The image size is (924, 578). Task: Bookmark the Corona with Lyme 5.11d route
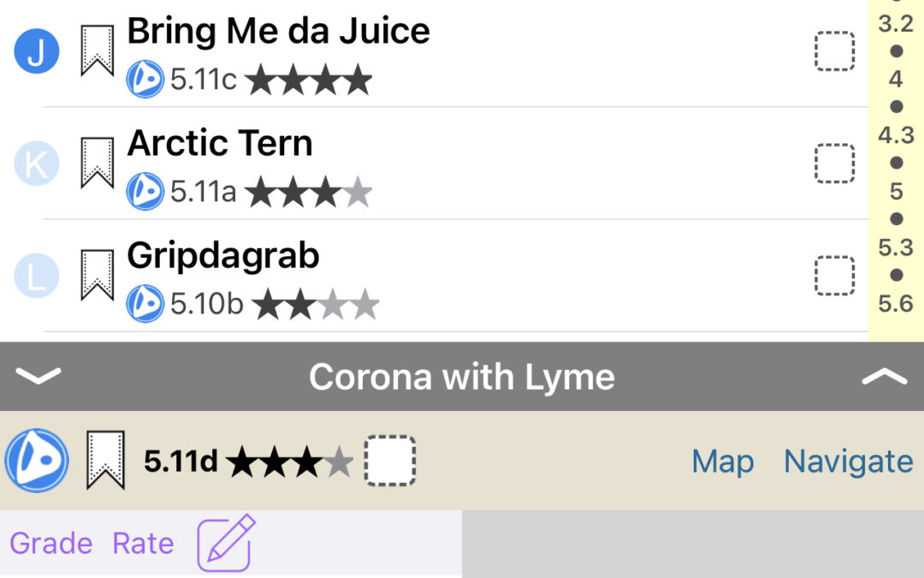click(105, 461)
